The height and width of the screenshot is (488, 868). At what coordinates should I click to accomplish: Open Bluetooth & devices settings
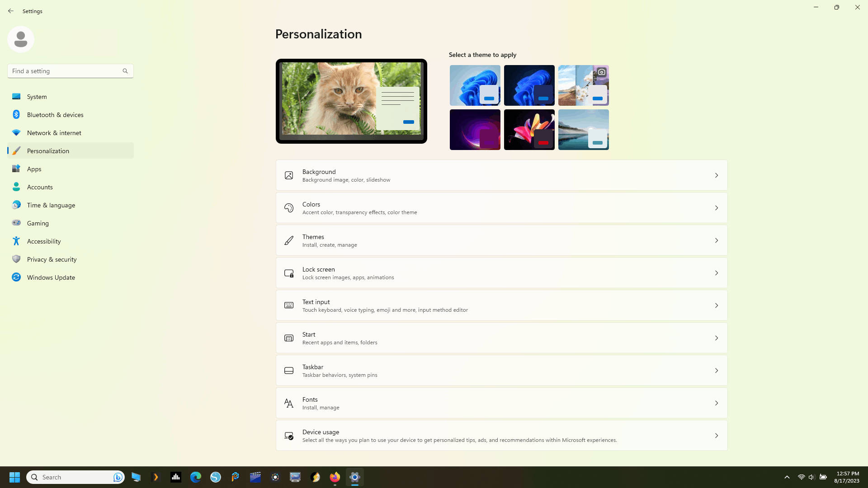coord(55,115)
